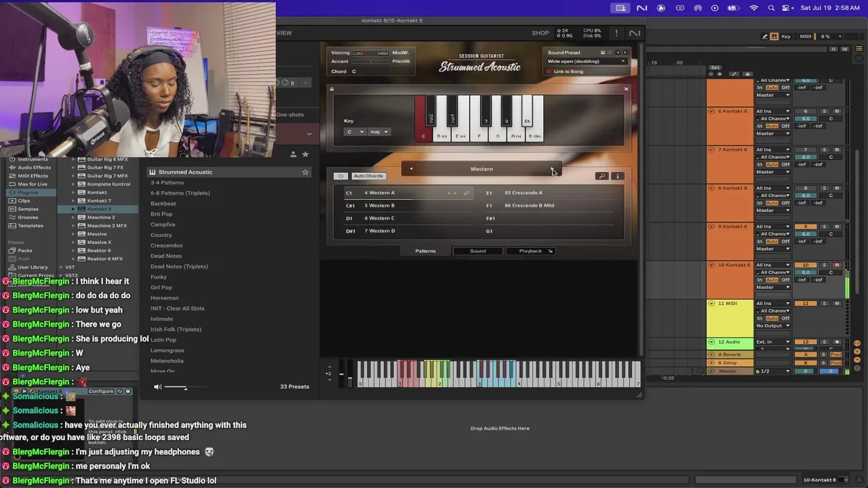The width and height of the screenshot is (868, 488).
Task: Toggle Key map mode in Ableton
Action: click(786, 37)
